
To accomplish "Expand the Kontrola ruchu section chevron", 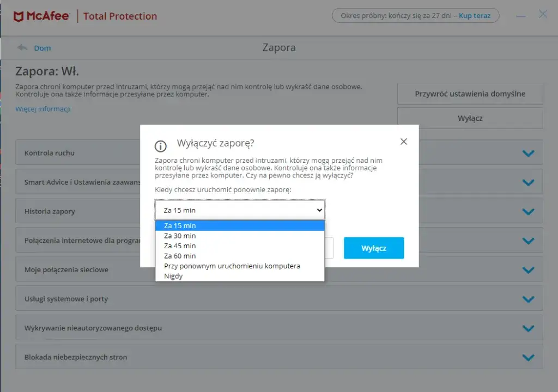I will click(x=528, y=154).
